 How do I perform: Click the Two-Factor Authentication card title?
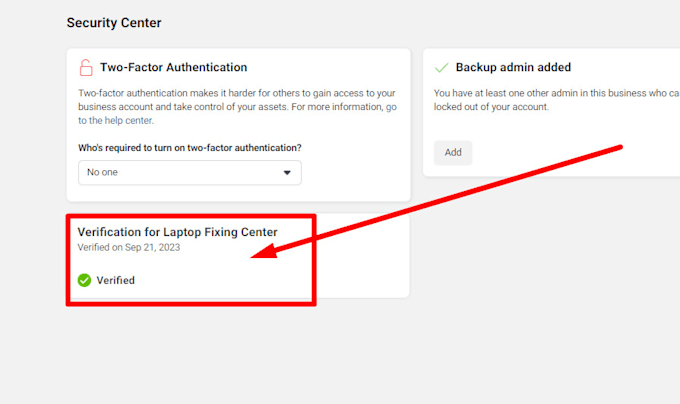click(173, 67)
